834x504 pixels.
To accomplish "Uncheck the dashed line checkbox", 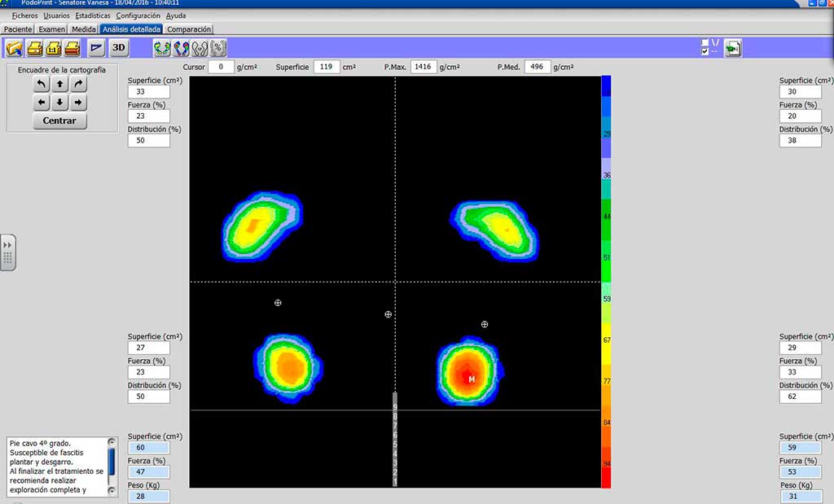I will [705, 51].
